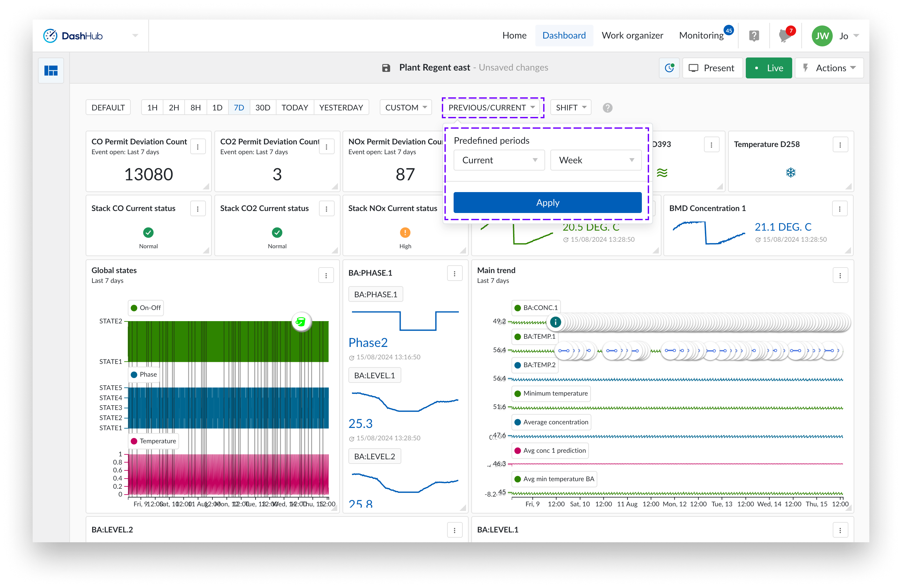Select the YESTERDAY time range

click(341, 108)
